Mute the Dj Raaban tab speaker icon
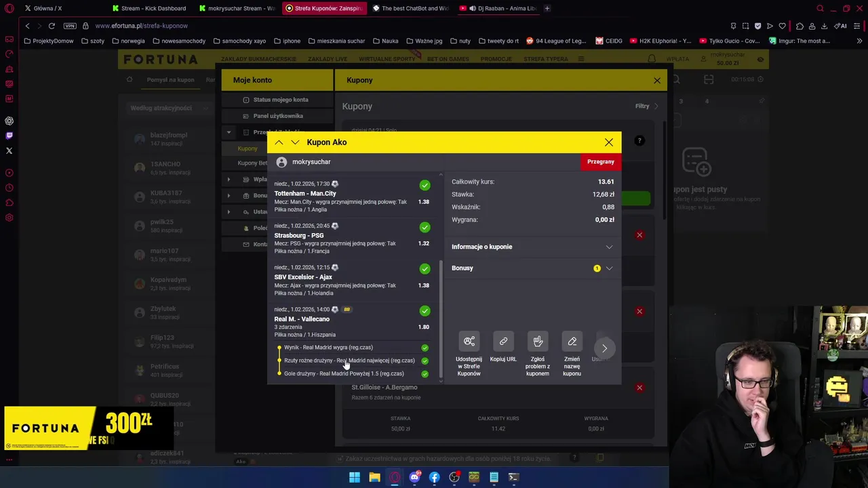The width and height of the screenshot is (868, 488). click(473, 8)
